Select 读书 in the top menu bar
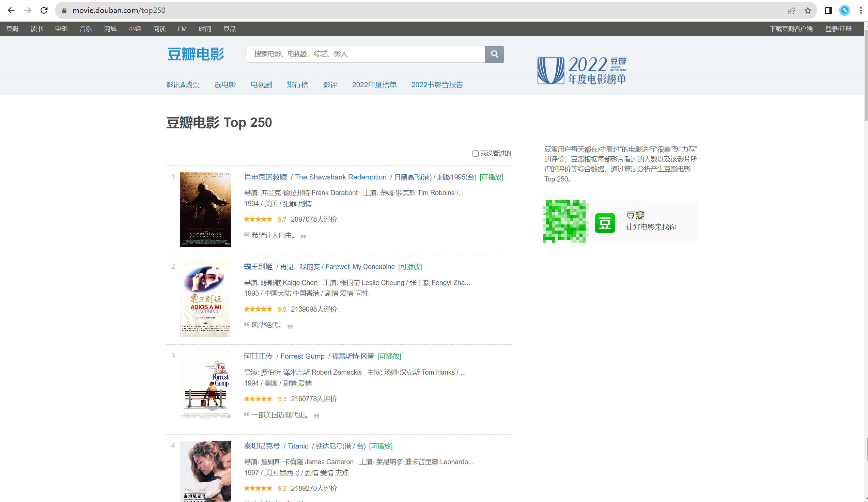 36,29
